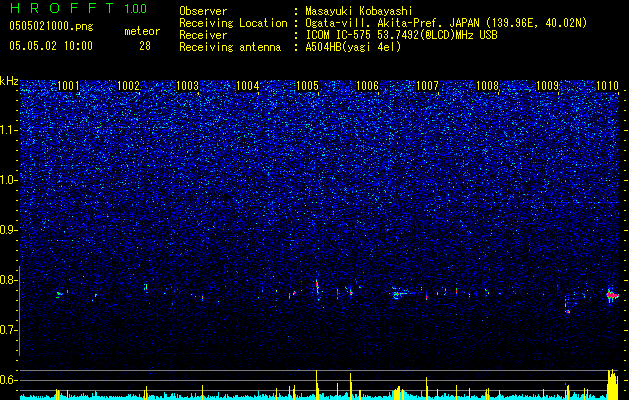Click the 1008 time marker
The width and height of the screenshot is (629, 400).
(x=487, y=85)
